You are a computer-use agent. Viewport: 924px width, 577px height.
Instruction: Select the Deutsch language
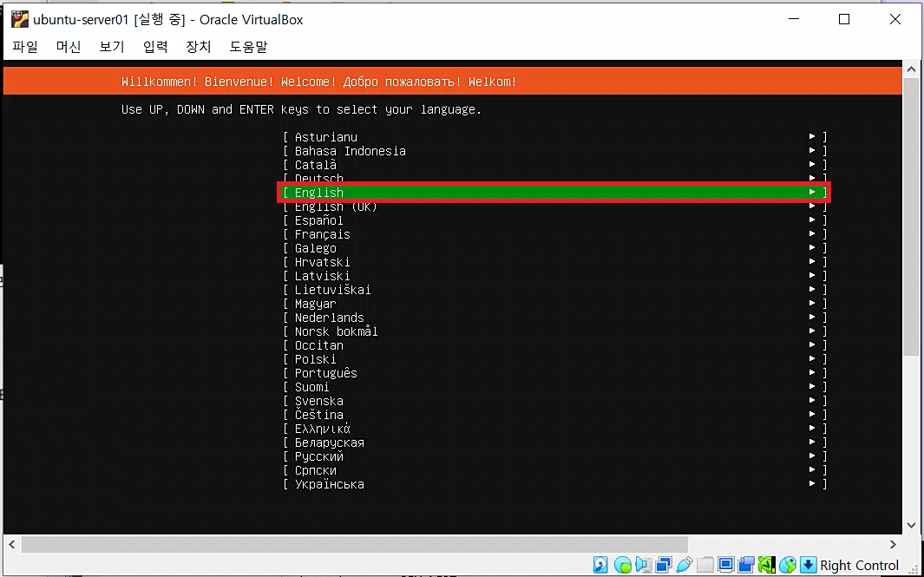pyautogui.click(x=554, y=178)
